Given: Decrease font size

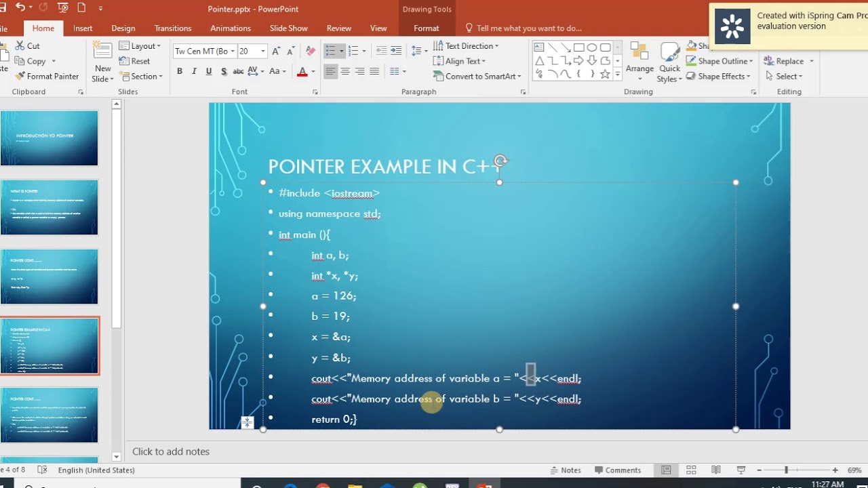Looking at the screenshot, I should tap(290, 51).
